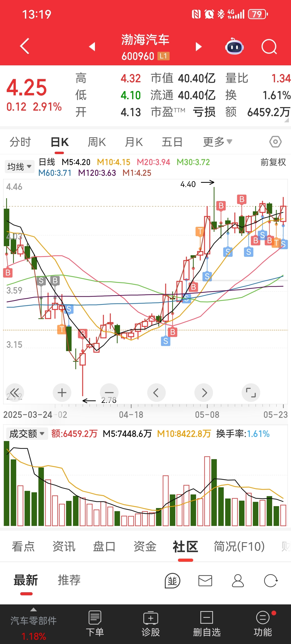Tap the stock name 渤海汽车
Screen dimensions: 291x644
point(145,40)
